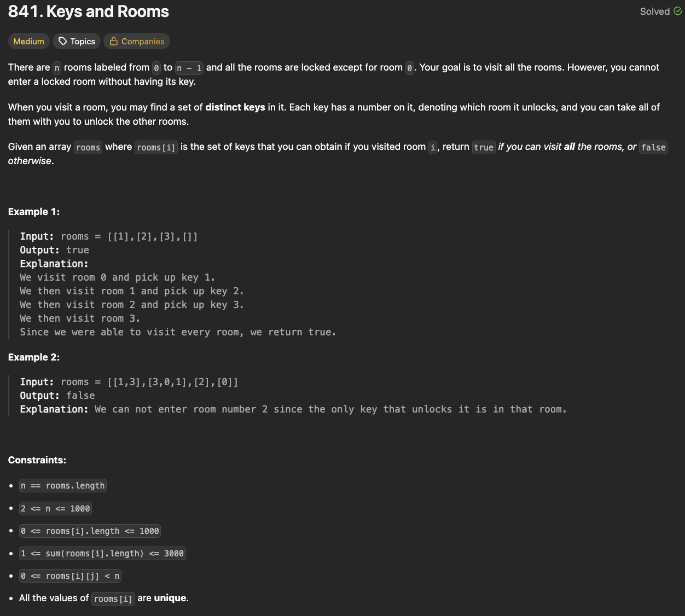Click the "Constraints:" heading
The height and width of the screenshot is (616, 685).
[37, 460]
